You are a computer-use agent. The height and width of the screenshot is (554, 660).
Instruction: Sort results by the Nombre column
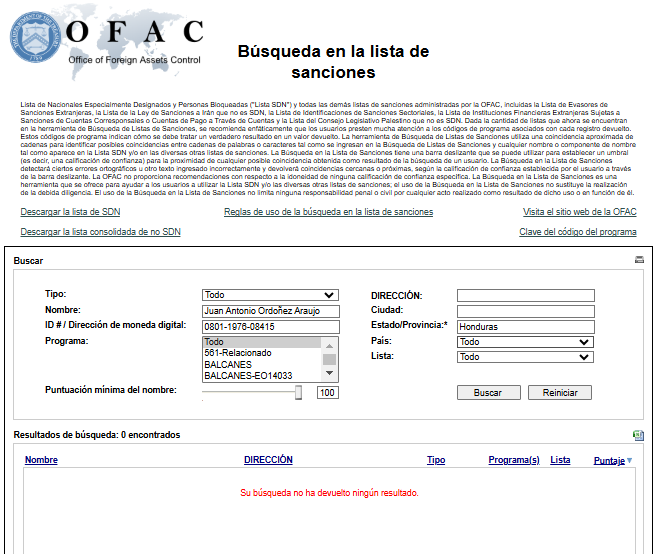pos(41,460)
